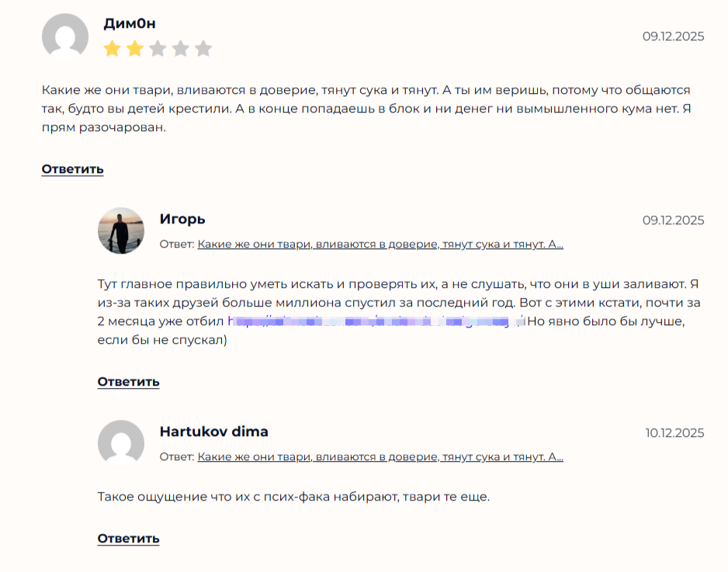
Task: Follow quoted comment link under Hartukov dima
Action: click(380, 457)
